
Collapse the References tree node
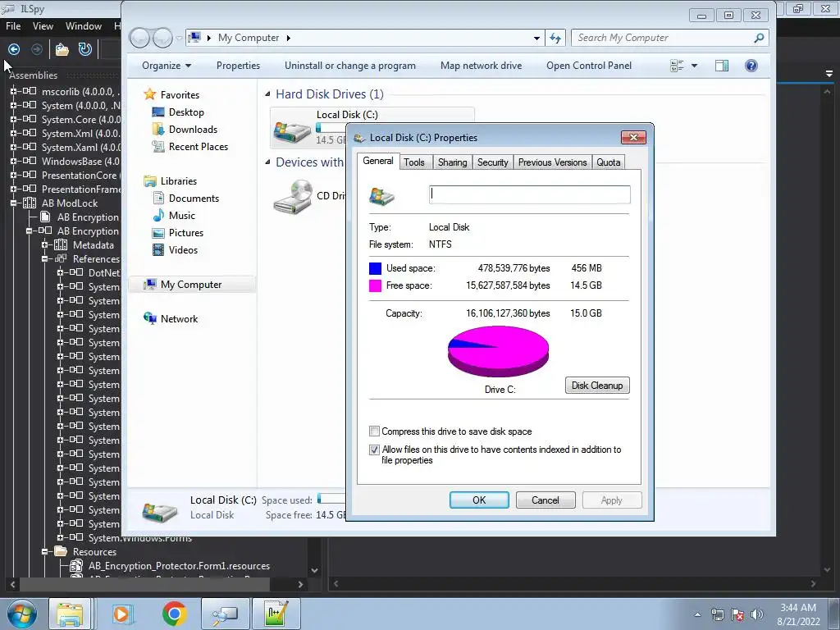click(x=44, y=258)
